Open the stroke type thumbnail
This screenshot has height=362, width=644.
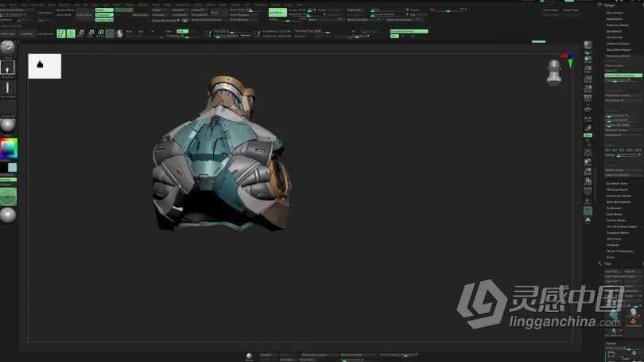point(7,68)
